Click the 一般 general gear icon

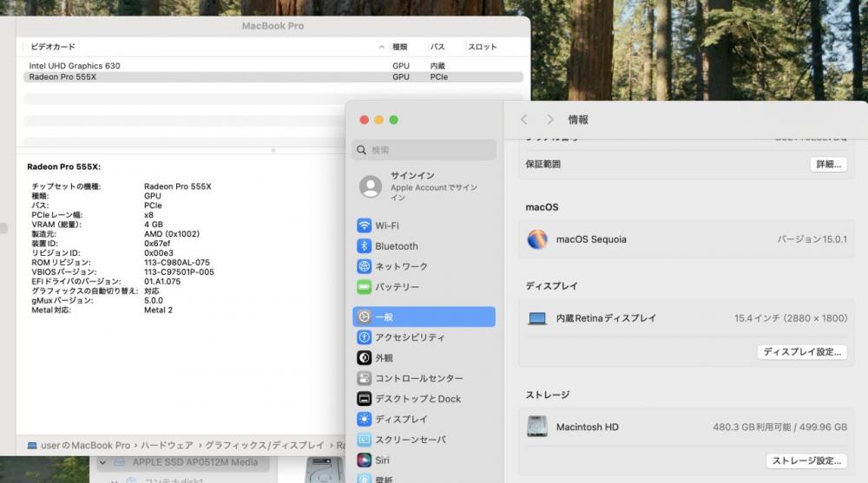(364, 317)
